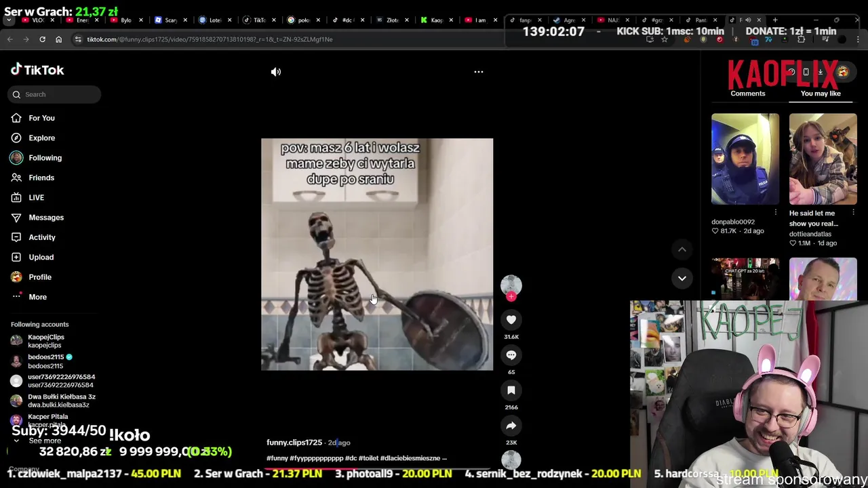Viewport: 868px width, 488px height.
Task: Open Friends page
Action: pyautogui.click(x=41, y=178)
